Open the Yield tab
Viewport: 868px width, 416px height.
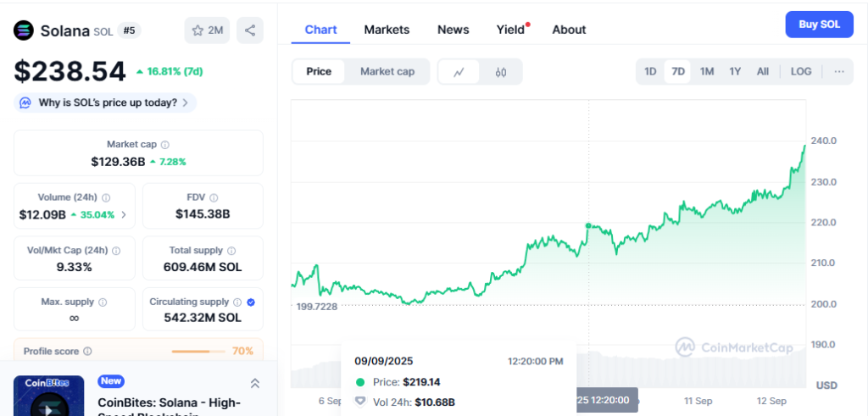(x=510, y=30)
